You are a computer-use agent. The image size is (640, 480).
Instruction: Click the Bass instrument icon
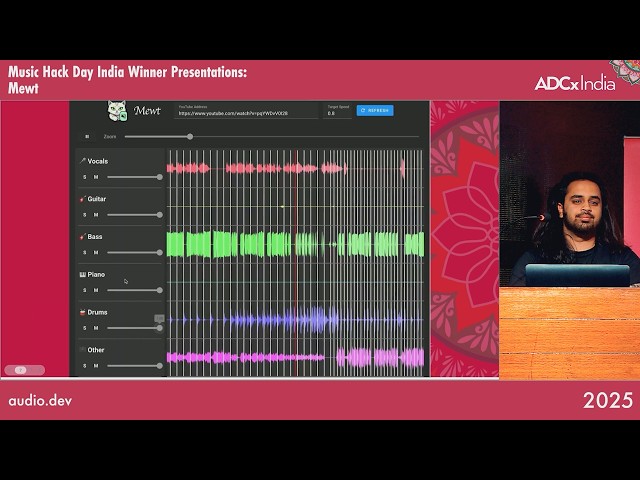pos(82,237)
